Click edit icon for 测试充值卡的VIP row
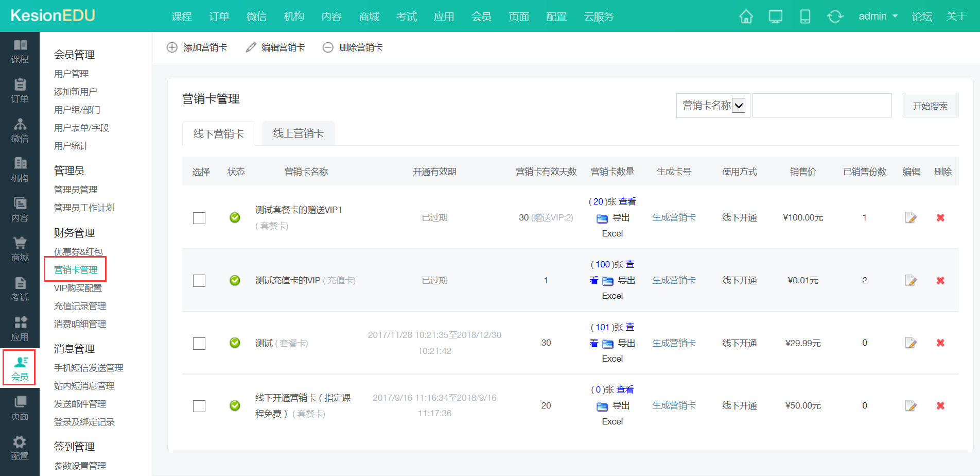 coord(911,280)
